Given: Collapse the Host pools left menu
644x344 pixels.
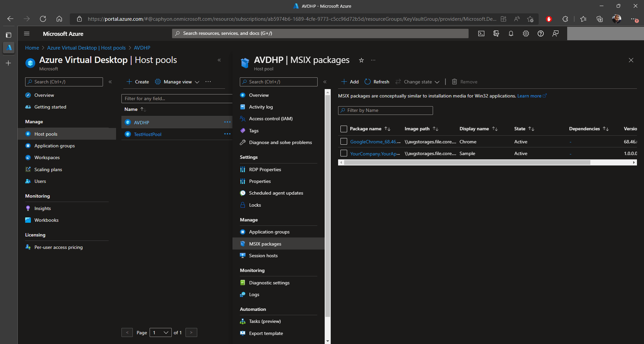Looking at the screenshot, I should (110, 82).
